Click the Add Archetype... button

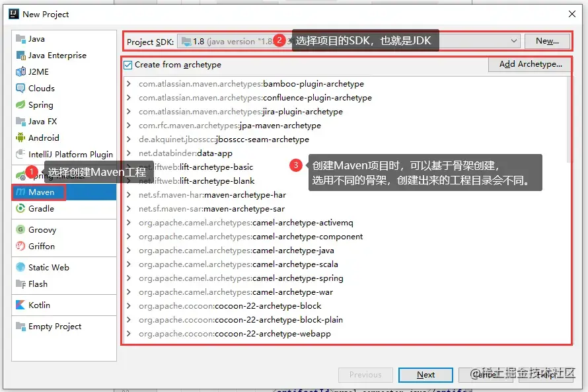click(x=531, y=64)
